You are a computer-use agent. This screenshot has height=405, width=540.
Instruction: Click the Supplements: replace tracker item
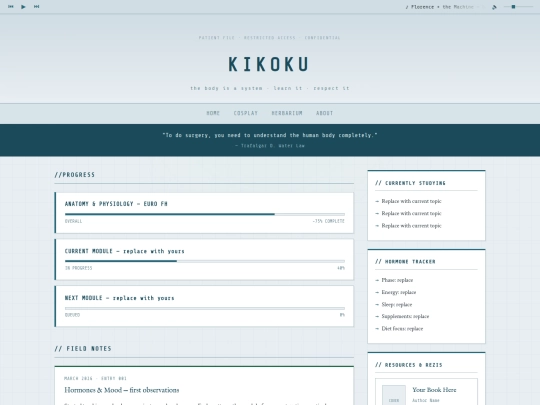click(405, 316)
